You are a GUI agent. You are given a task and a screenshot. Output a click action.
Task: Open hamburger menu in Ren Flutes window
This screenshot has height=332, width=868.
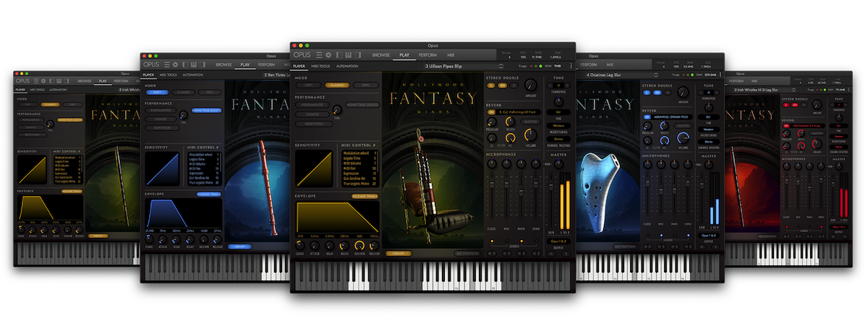pos(167,64)
